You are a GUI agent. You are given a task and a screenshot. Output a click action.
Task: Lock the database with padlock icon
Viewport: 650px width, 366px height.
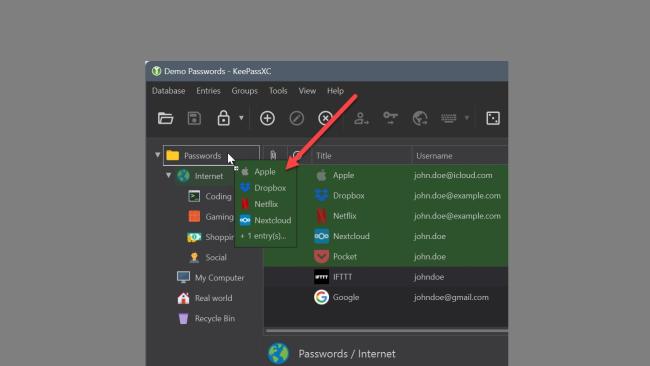223,118
